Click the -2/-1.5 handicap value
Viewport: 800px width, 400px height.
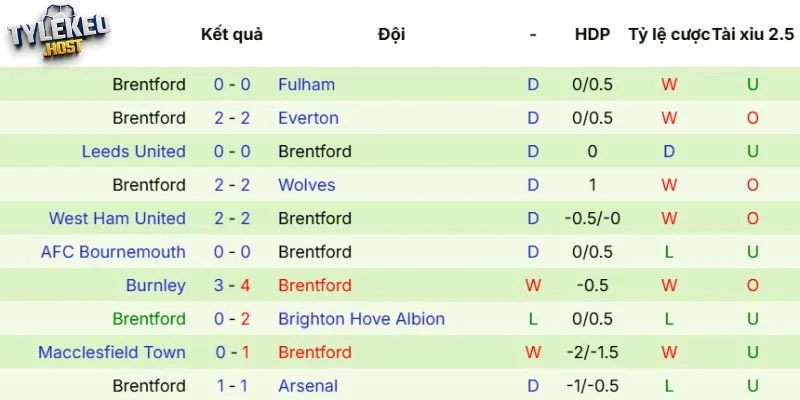point(592,353)
